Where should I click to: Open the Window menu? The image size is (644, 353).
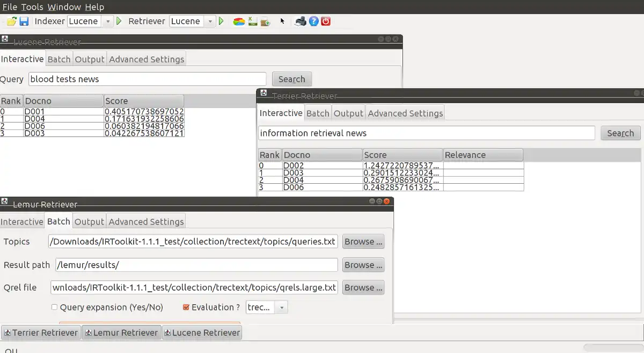[x=64, y=7]
